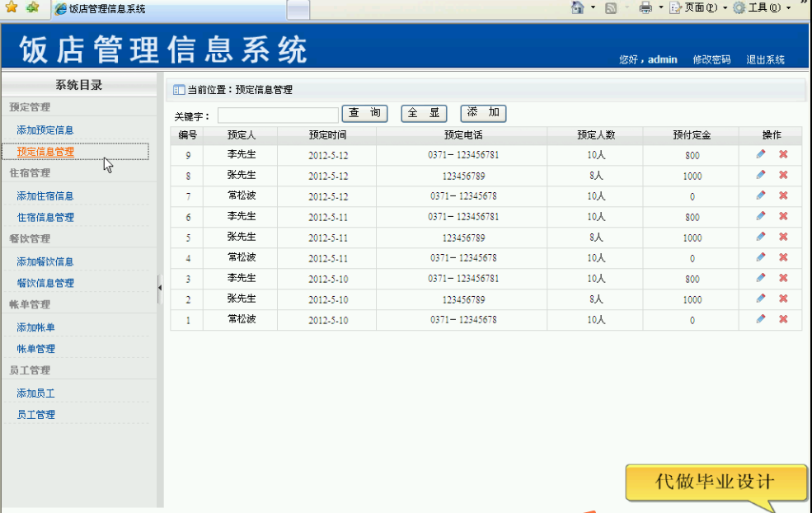812x513 pixels.
Task: Delete reservation row 4 red X
Action: coord(783,257)
